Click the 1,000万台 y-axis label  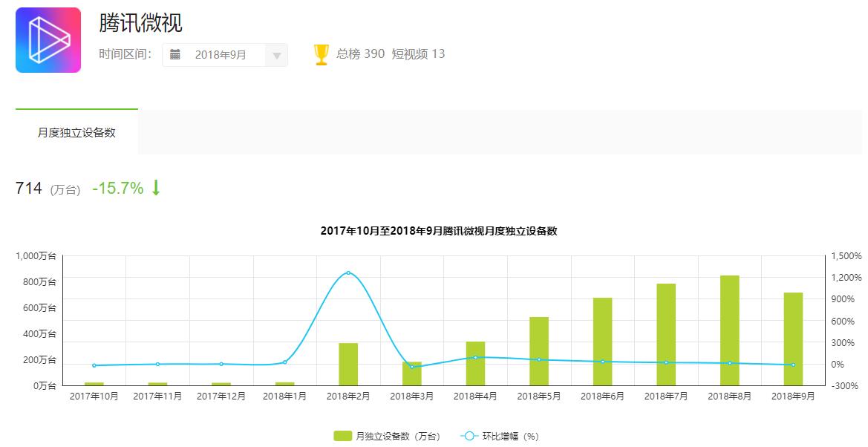pyautogui.click(x=36, y=256)
